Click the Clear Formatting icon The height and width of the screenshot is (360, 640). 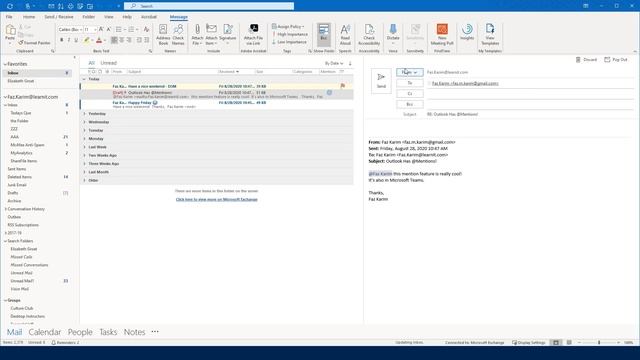coord(146,29)
